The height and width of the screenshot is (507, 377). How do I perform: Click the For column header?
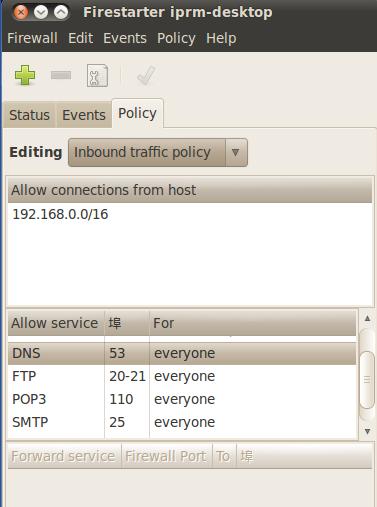pos(253,323)
